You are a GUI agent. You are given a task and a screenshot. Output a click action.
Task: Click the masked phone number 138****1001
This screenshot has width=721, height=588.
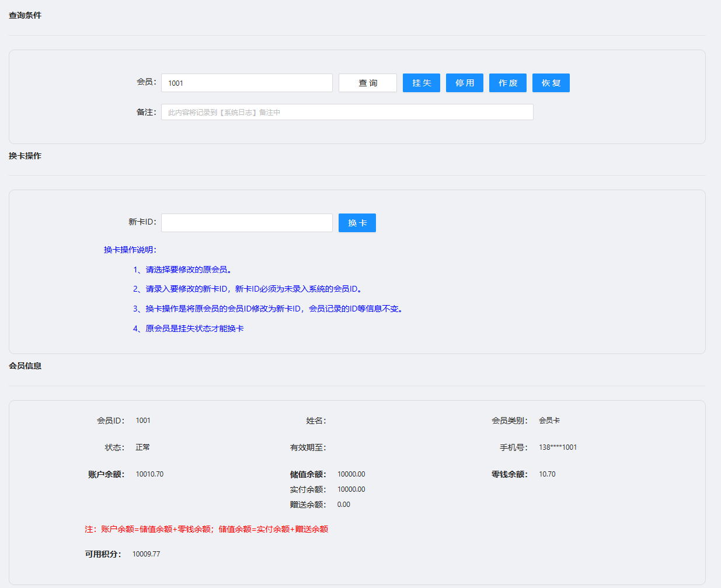point(558,447)
